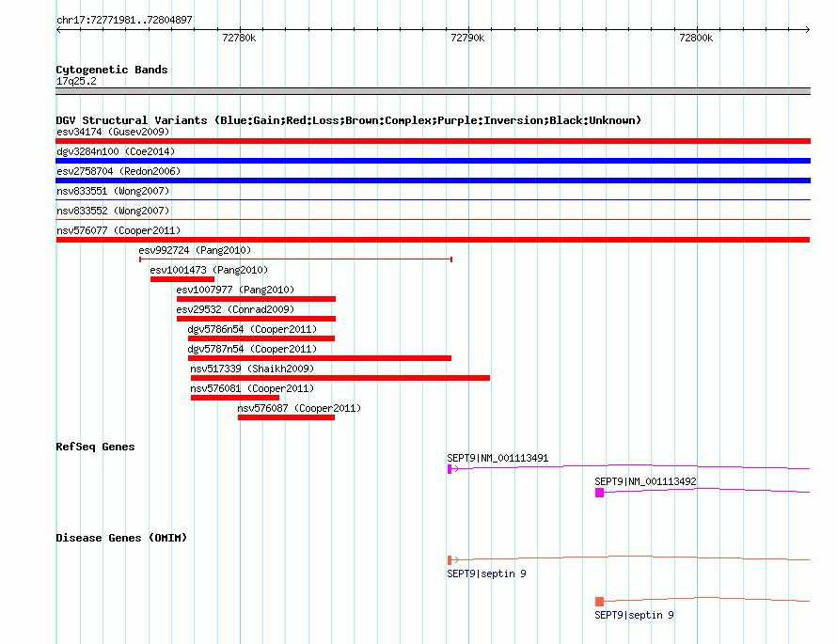Open the dgv3284n100 (Coe2014) variant label

(x=116, y=151)
